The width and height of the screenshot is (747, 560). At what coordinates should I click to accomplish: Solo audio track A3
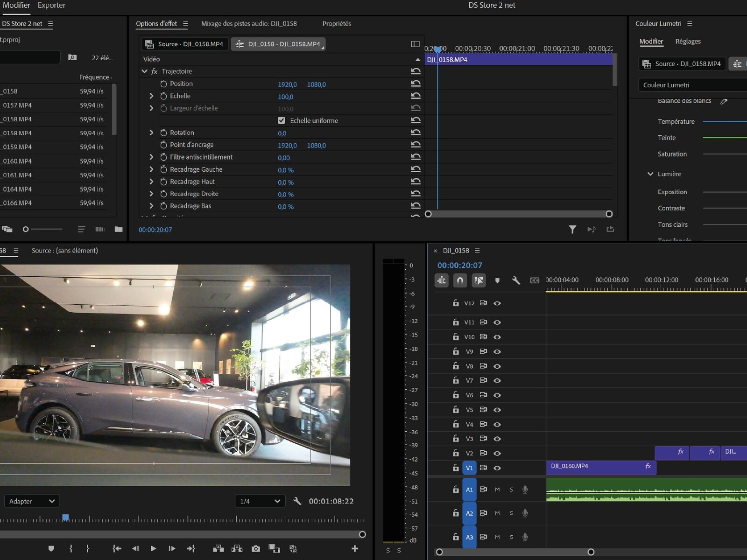click(x=511, y=537)
